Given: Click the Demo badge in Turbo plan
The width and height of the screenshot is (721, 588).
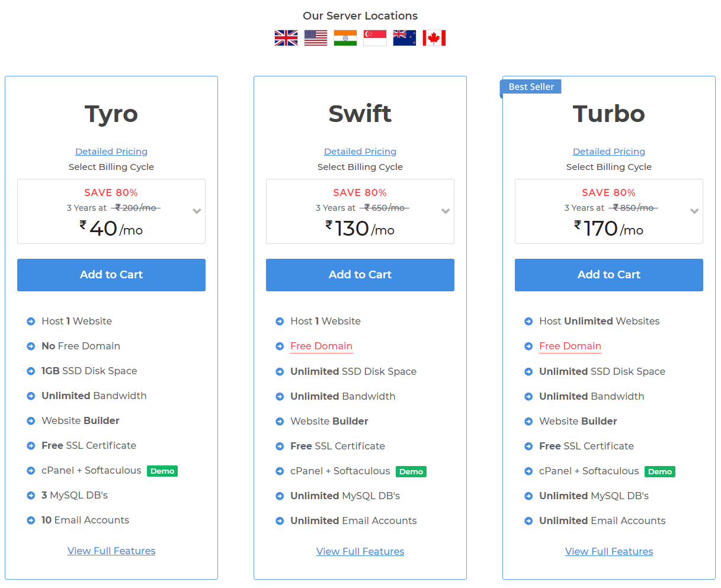Looking at the screenshot, I should click(x=660, y=472).
